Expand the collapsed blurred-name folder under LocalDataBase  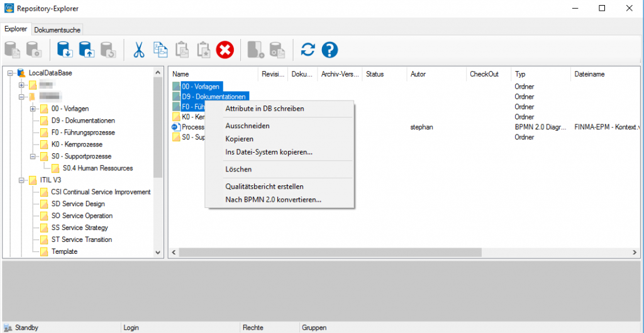coord(22,85)
